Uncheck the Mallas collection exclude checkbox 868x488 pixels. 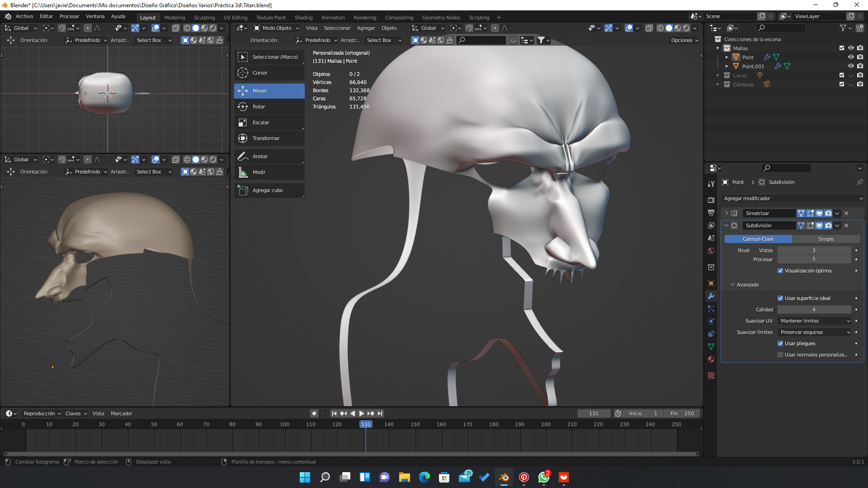tap(842, 48)
